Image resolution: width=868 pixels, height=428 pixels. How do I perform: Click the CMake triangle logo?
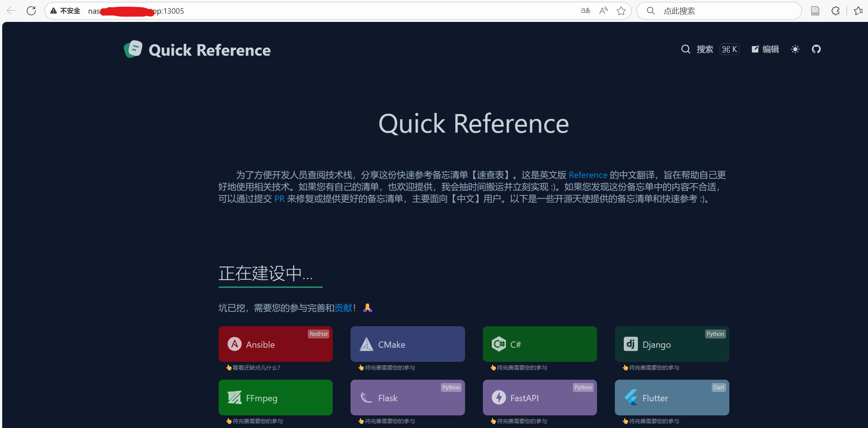click(367, 344)
